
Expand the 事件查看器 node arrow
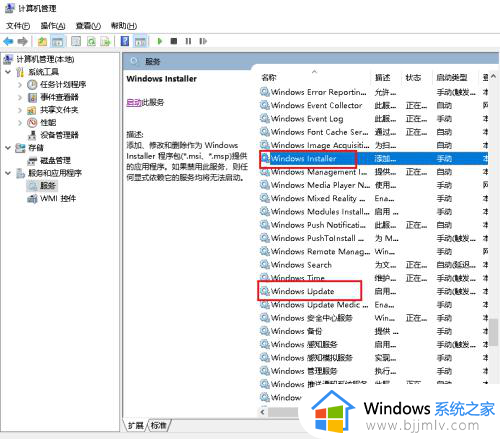click(20, 97)
